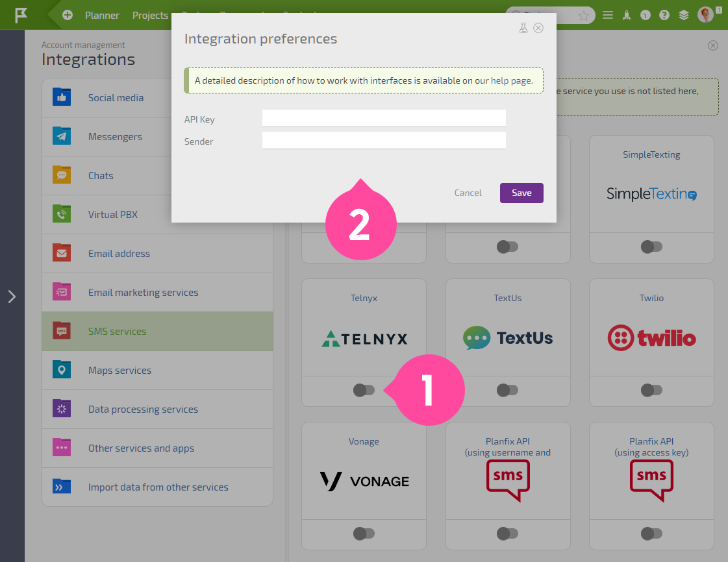Open the help page link
Image resolution: width=728 pixels, height=562 pixels.
point(510,80)
